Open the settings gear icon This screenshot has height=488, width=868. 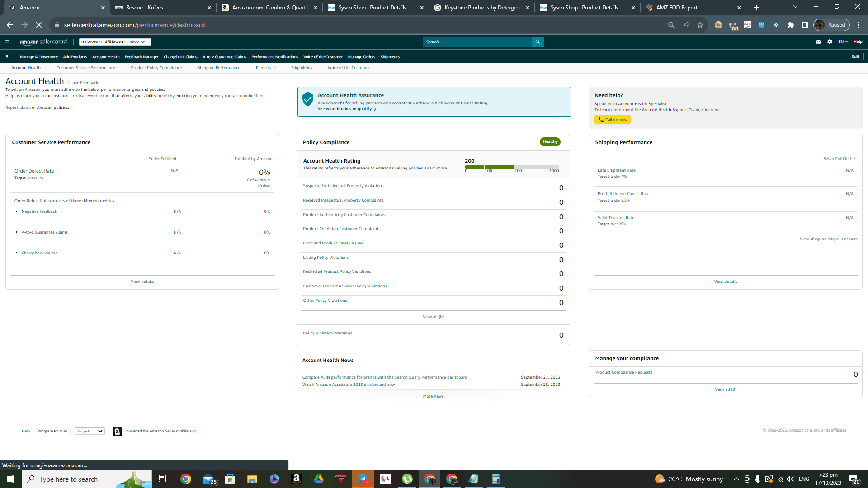point(830,42)
